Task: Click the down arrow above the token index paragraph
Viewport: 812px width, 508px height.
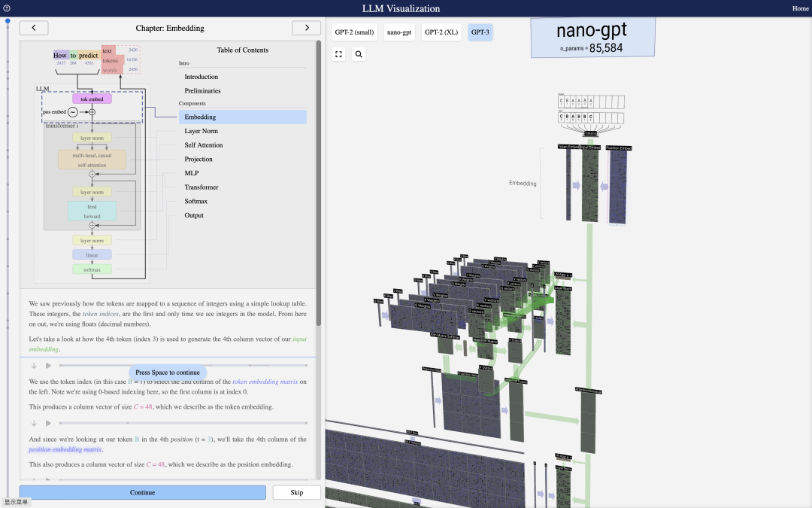Action: (x=34, y=366)
